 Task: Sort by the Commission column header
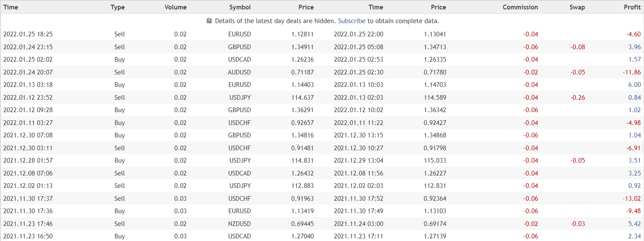click(x=520, y=7)
